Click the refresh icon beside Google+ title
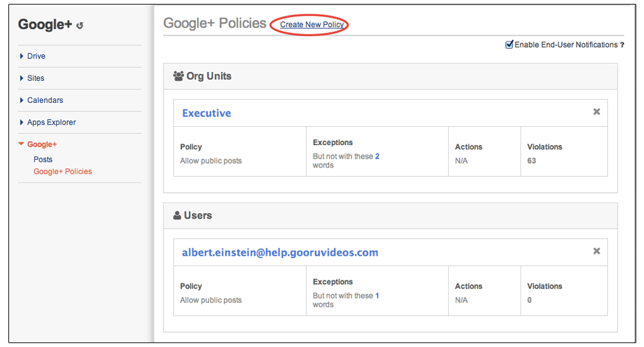 tap(80, 25)
